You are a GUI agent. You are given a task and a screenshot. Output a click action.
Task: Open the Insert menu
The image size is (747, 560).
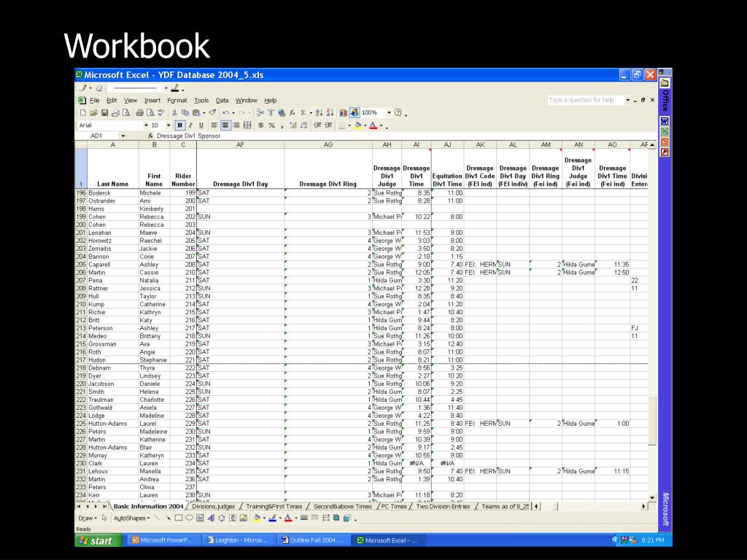(152, 101)
